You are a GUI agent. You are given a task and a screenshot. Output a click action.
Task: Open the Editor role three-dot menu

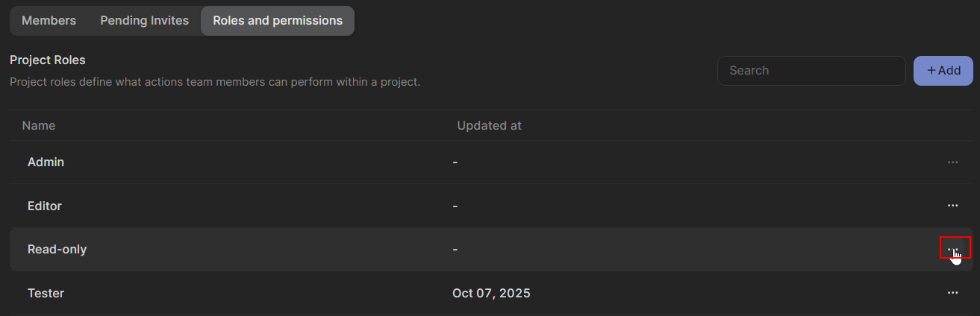click(x=952, y=206)
